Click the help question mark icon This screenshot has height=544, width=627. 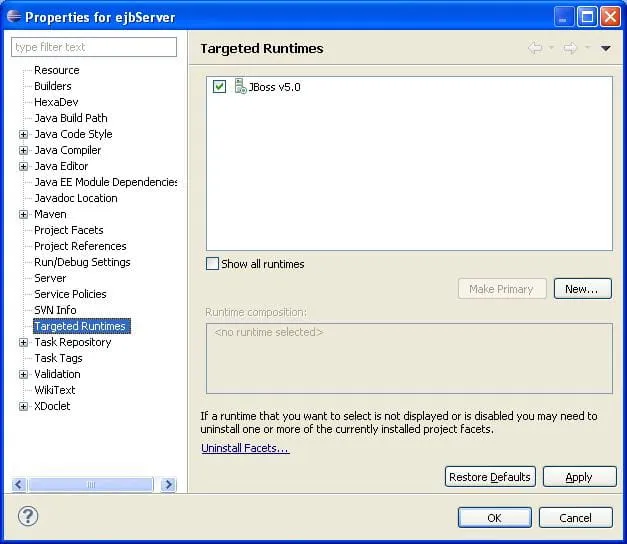point(28,516)
